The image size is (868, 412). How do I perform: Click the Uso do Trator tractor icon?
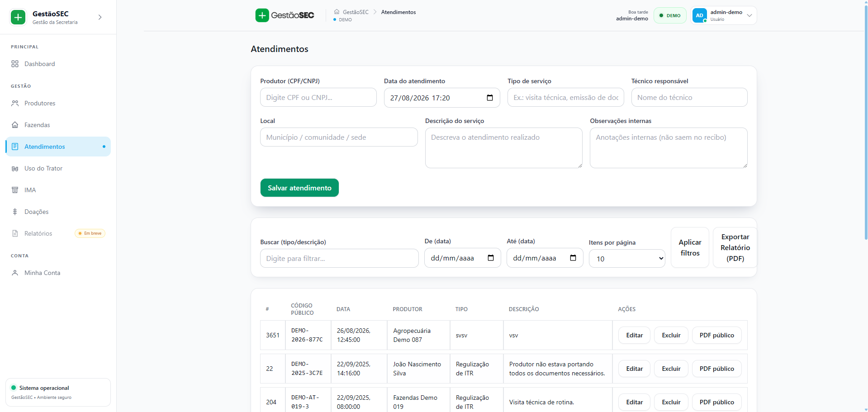pos(15,168)
